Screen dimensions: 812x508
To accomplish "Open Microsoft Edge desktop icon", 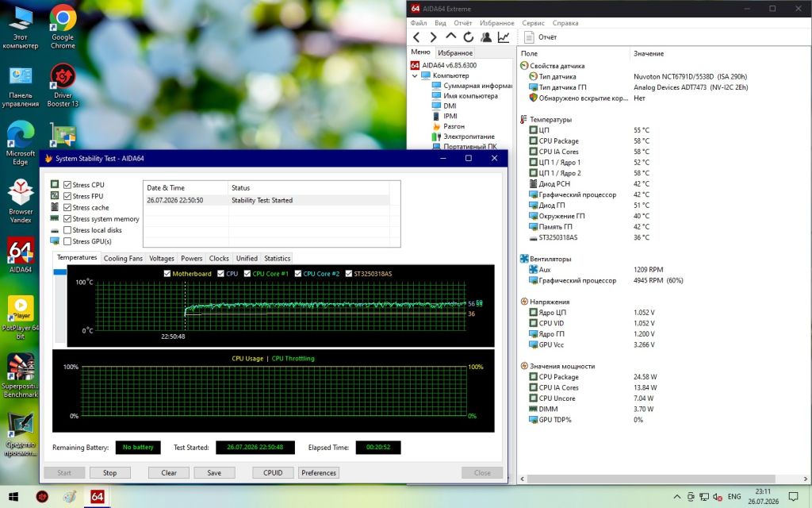I will pos(21,143).
